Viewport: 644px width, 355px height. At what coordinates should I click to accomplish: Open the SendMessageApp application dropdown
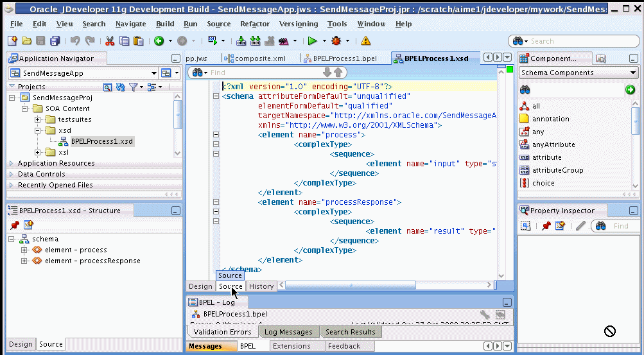153,73
